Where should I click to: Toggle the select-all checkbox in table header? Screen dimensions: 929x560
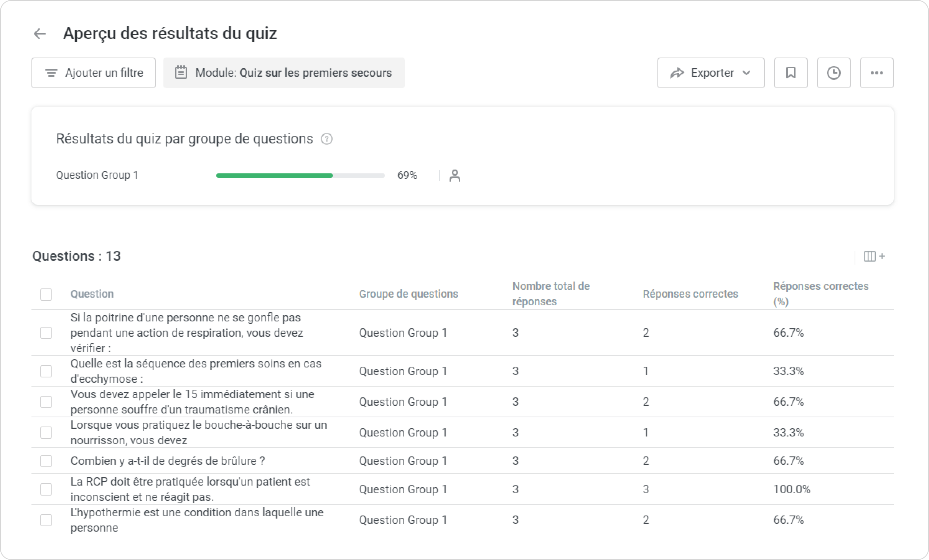pyautogui.click(x=46, y=294)
